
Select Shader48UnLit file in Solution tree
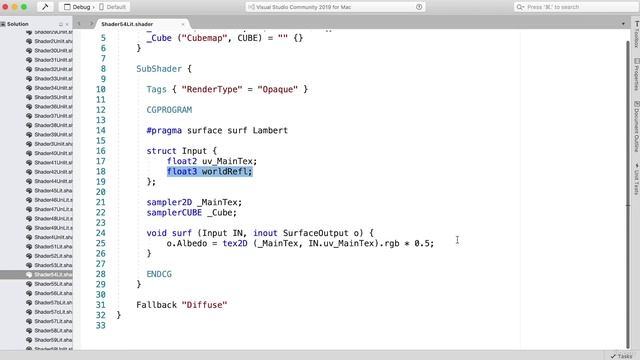click(x=53, y=219)
